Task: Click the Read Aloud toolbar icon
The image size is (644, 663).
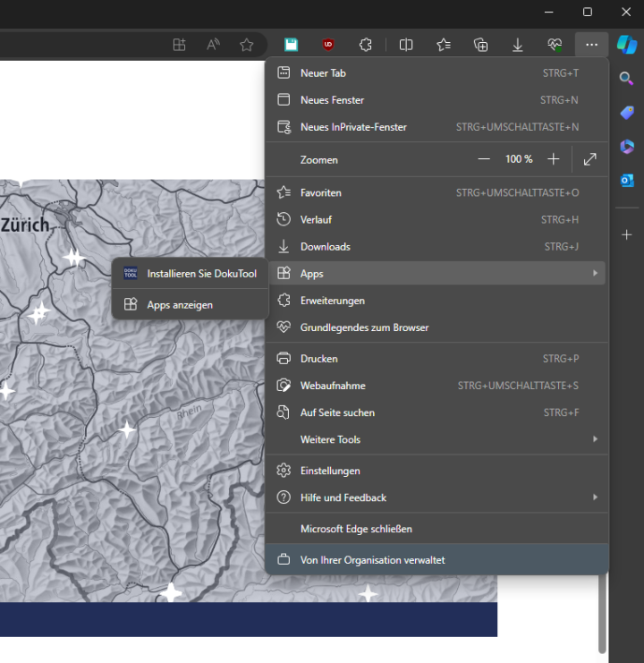Action: point(214,45)
